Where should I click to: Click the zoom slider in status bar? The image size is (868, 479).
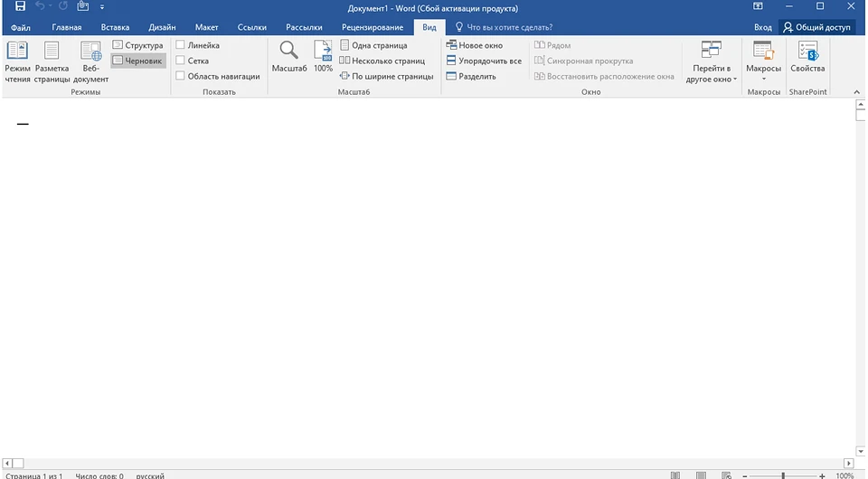782,475
